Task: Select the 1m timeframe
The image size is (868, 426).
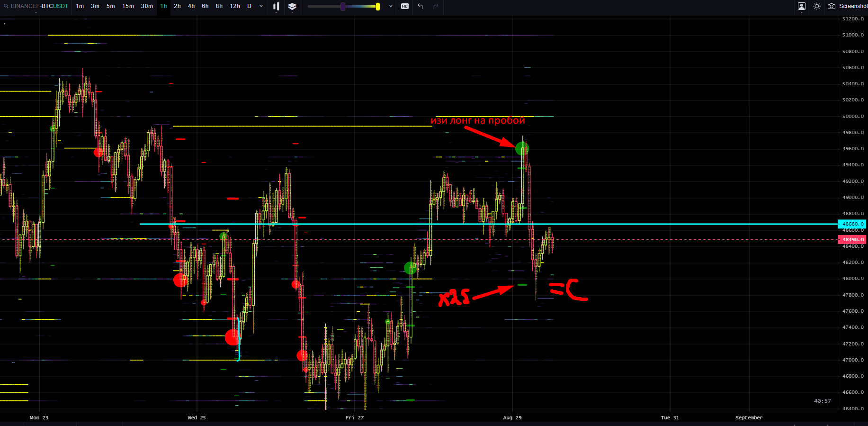Action: pos(80,6)
